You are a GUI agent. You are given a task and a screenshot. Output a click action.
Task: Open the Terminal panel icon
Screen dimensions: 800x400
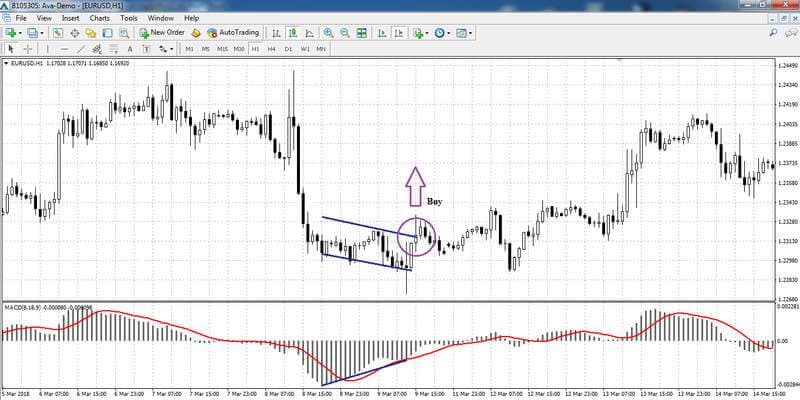(107, 33)
